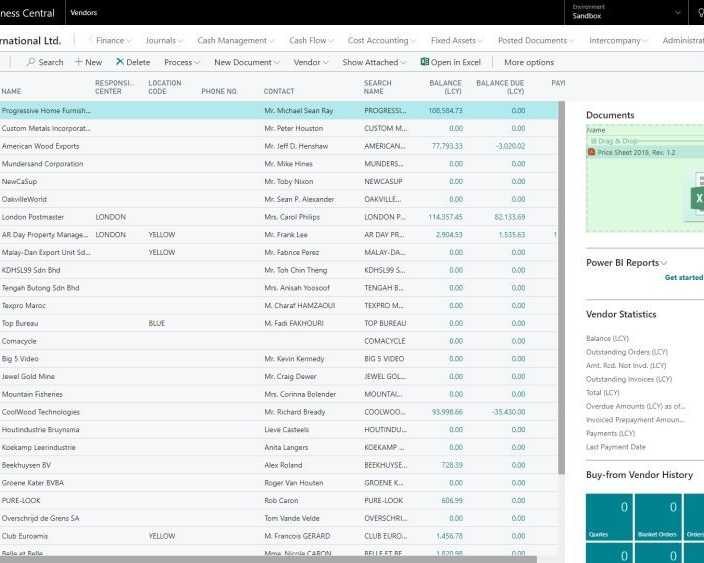The image size is (704, 563).
Task: Select Texpro Maroc vendor name
Action: tap(23, 306)
